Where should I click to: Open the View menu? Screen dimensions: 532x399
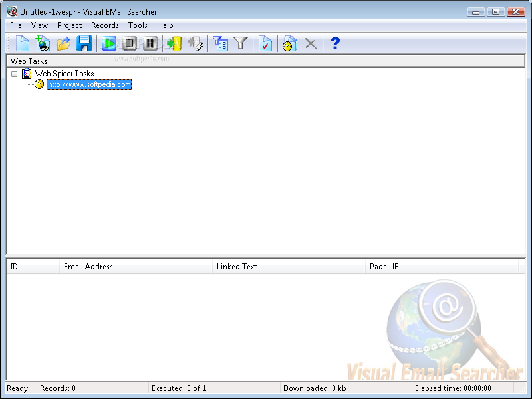pos(39,25)
